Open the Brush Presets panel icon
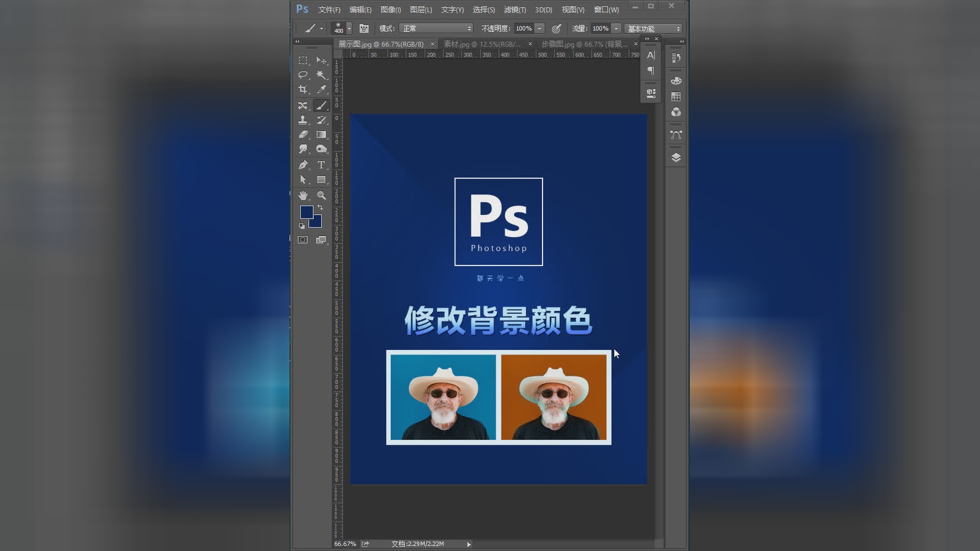The image size is (980, 551). 651,93
